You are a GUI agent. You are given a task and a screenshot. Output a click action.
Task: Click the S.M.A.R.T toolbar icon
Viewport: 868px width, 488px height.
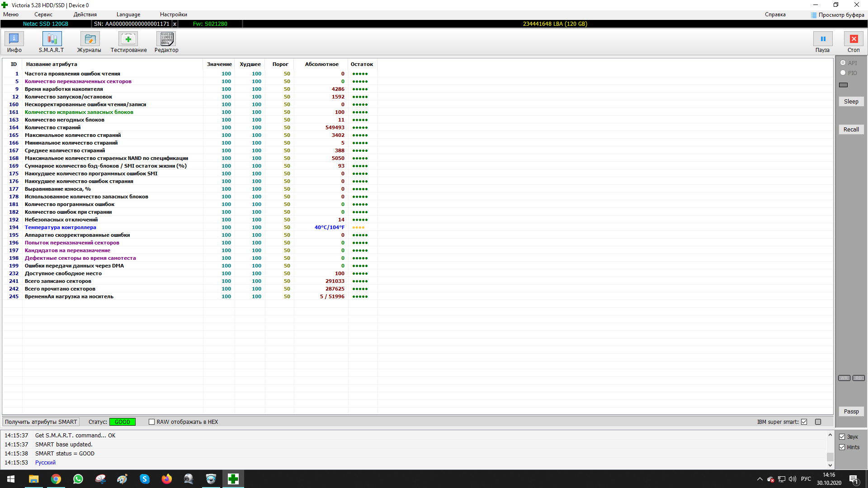[x=52, y=39]
